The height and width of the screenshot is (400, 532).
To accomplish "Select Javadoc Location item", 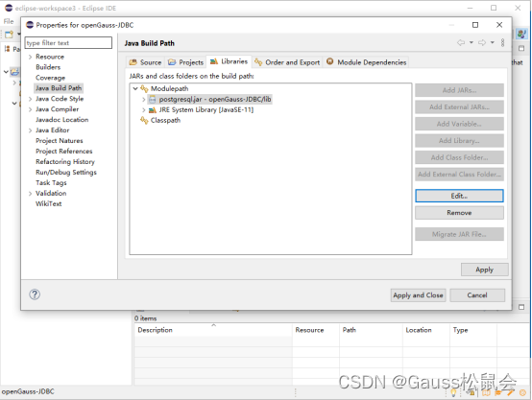I will 62,120.
